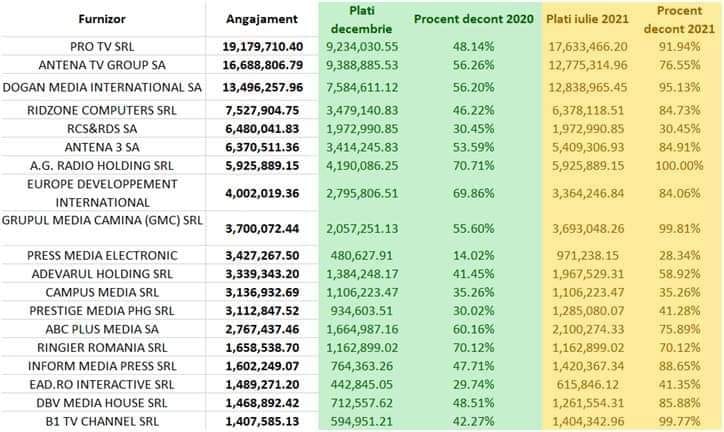Click the Furnizor column header

(x=102, y=19)
